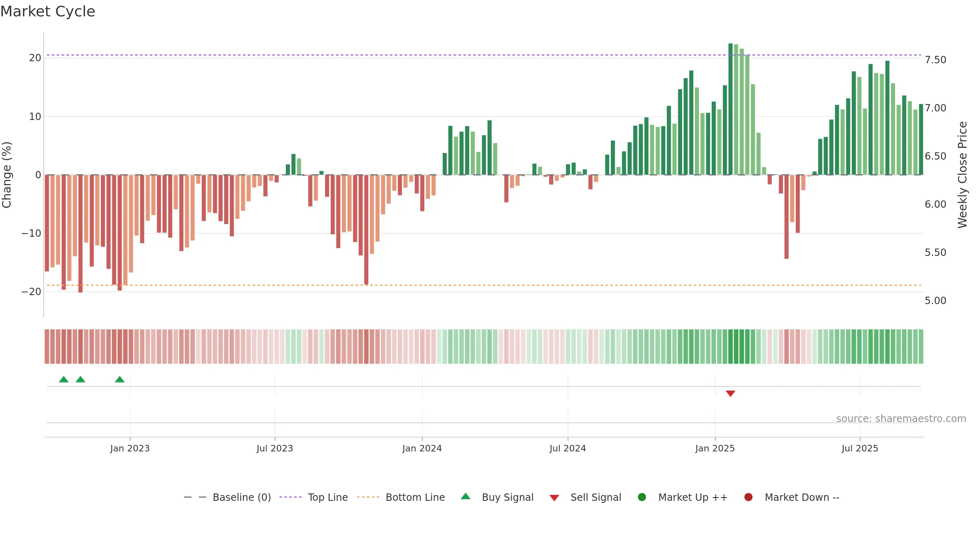Click the green Market Up circle icon

pos(642,497)
